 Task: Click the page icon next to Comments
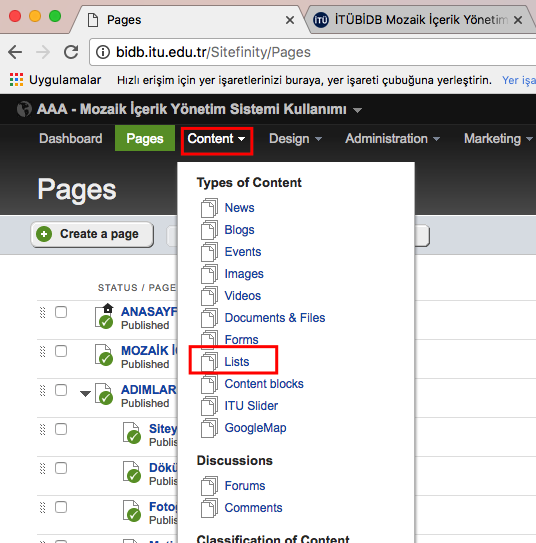[x=209, y=508]
